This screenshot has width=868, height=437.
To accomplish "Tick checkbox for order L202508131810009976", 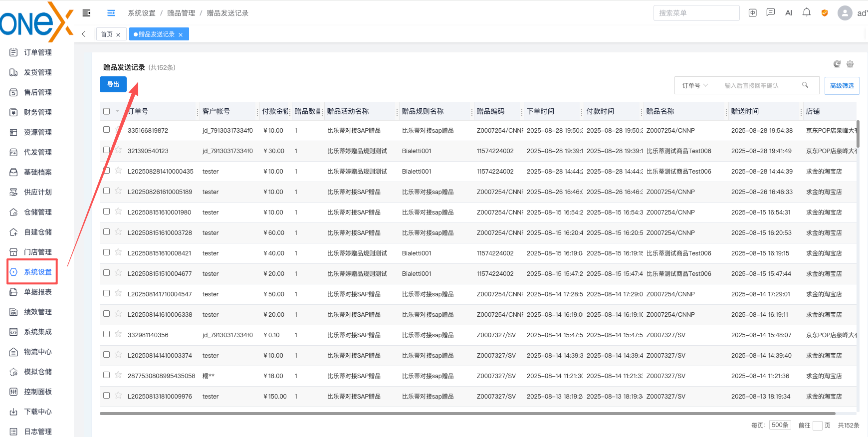I will pyautogui.click(x=106, y=396).
